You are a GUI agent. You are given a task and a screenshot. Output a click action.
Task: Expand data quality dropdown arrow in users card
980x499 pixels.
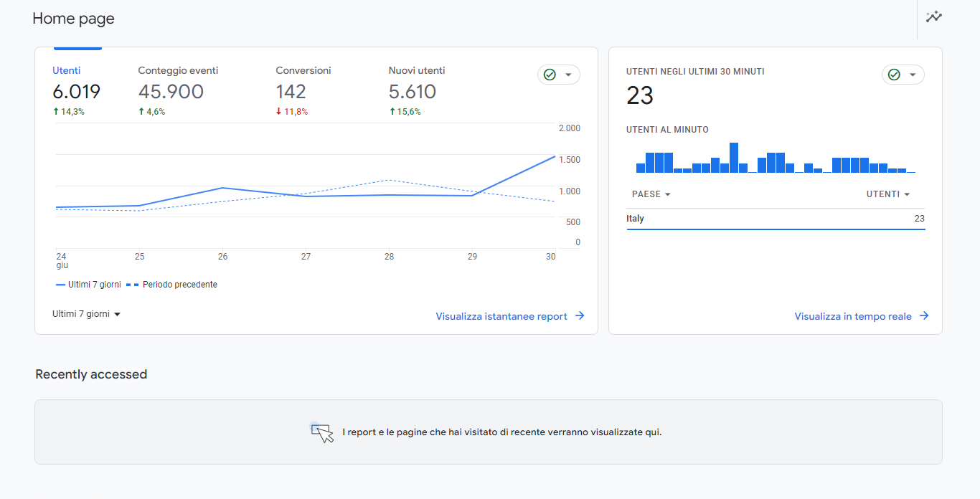(x=569, y=75)
